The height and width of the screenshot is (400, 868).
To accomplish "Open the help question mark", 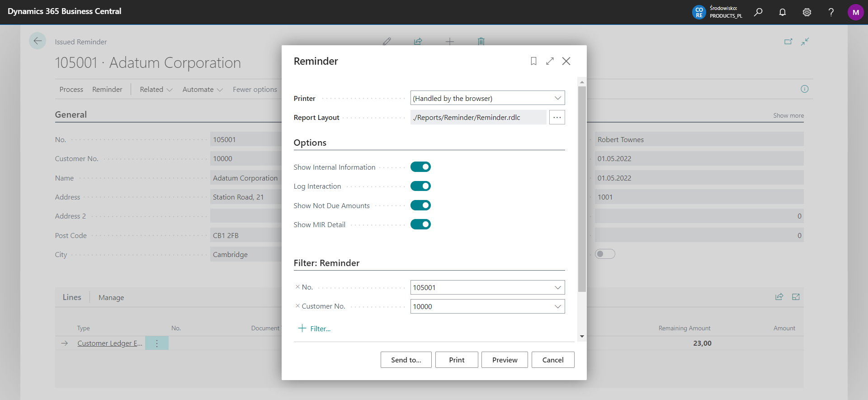I will 831,12.
